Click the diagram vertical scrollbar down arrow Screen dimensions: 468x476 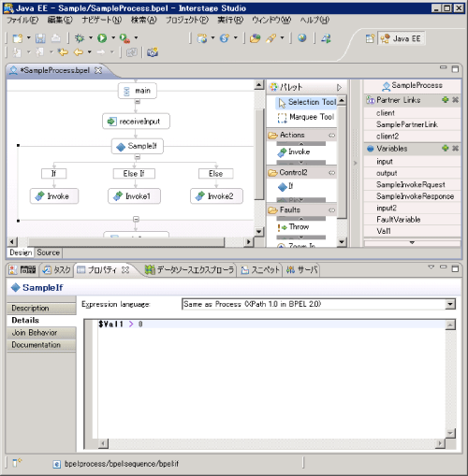point(258,232)
